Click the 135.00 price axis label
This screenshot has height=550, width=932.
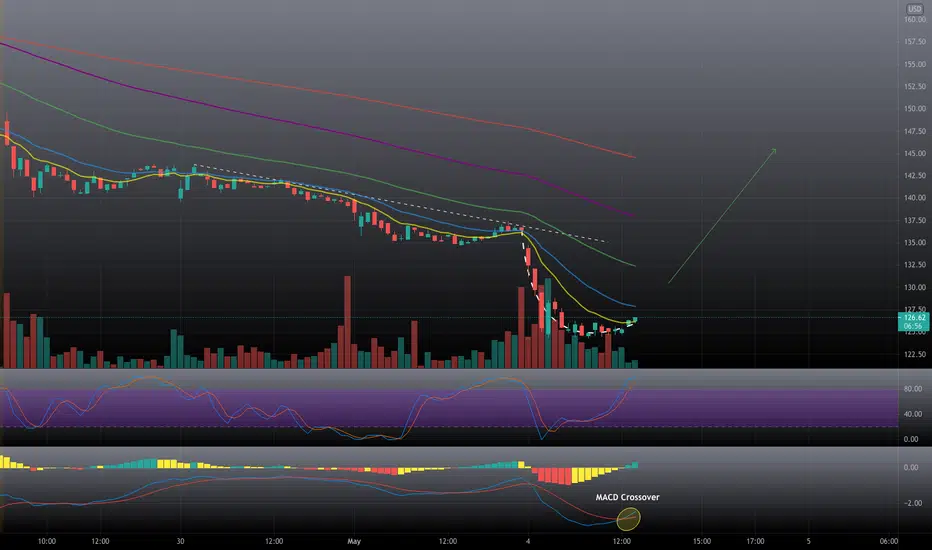coord(915,243)
